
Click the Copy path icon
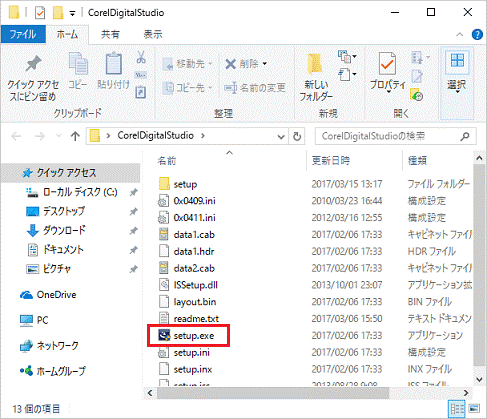(x=141, y=75)
